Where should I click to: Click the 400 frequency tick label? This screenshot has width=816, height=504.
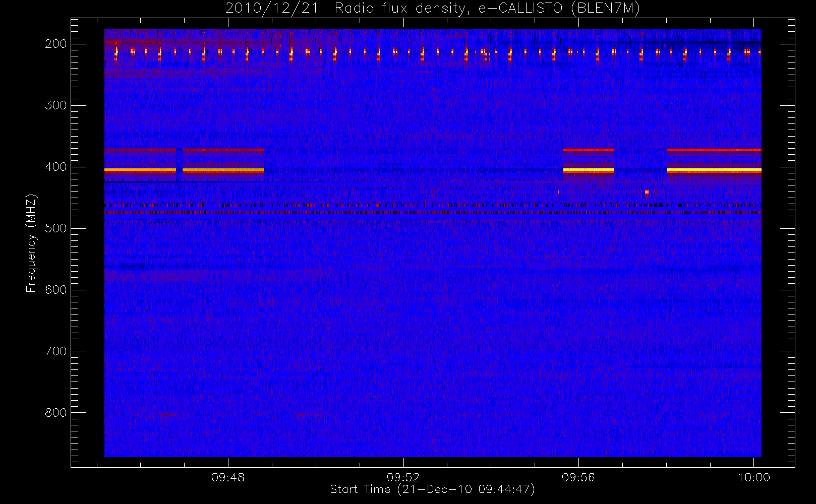55,167
